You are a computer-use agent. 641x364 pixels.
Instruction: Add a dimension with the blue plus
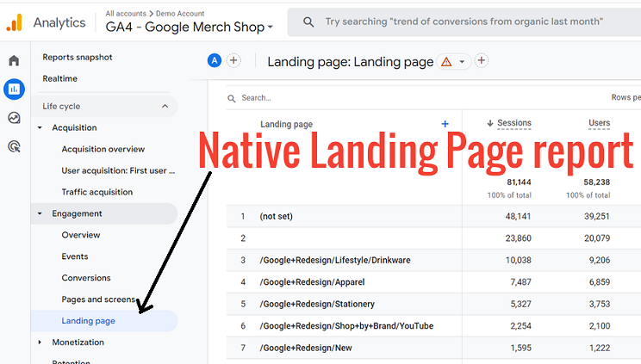[445, 124]
